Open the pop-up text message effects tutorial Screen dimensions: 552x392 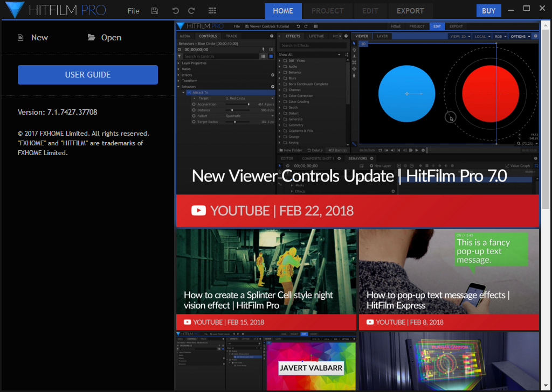pos(448,279)
